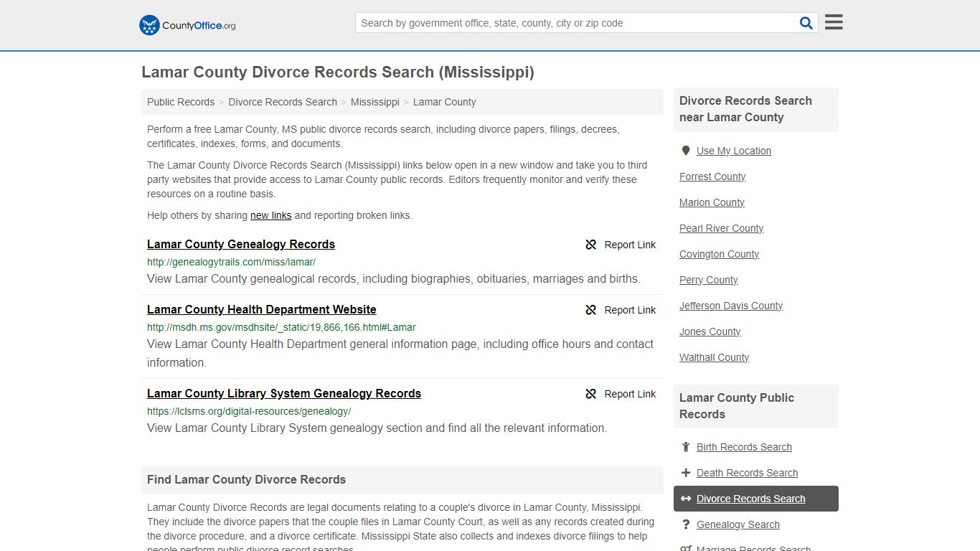
Task: Open the Public Records breadcrumb
Action: [x=180, y=102]
